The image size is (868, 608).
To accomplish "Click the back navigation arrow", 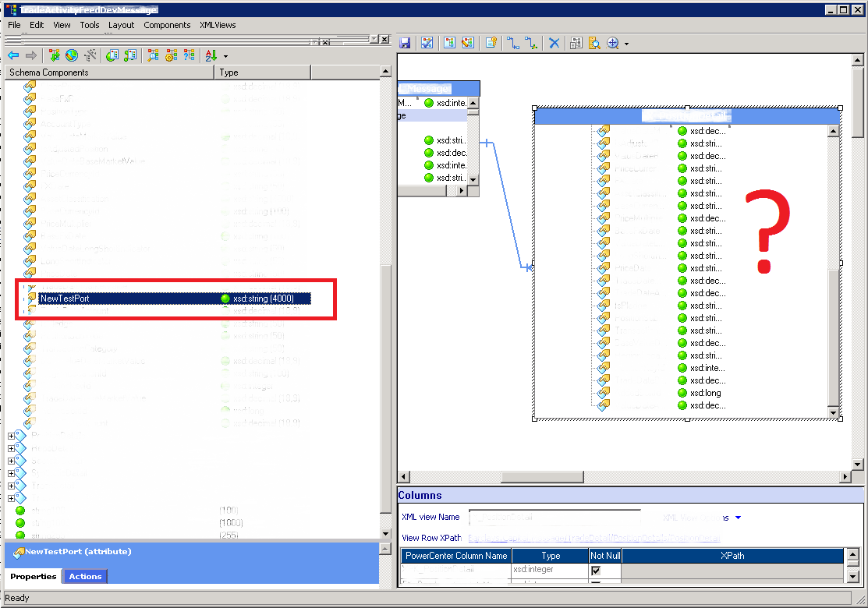I will click(x=13, y=55).
